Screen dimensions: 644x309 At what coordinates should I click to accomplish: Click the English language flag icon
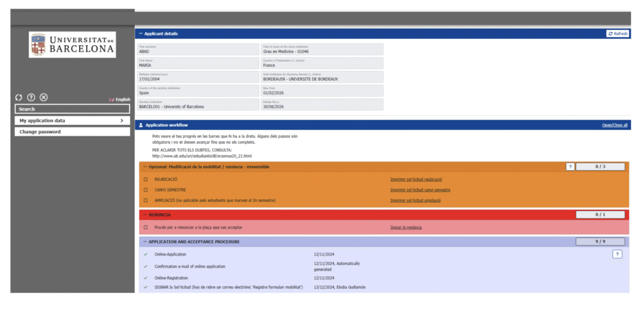tap(112, 99)
